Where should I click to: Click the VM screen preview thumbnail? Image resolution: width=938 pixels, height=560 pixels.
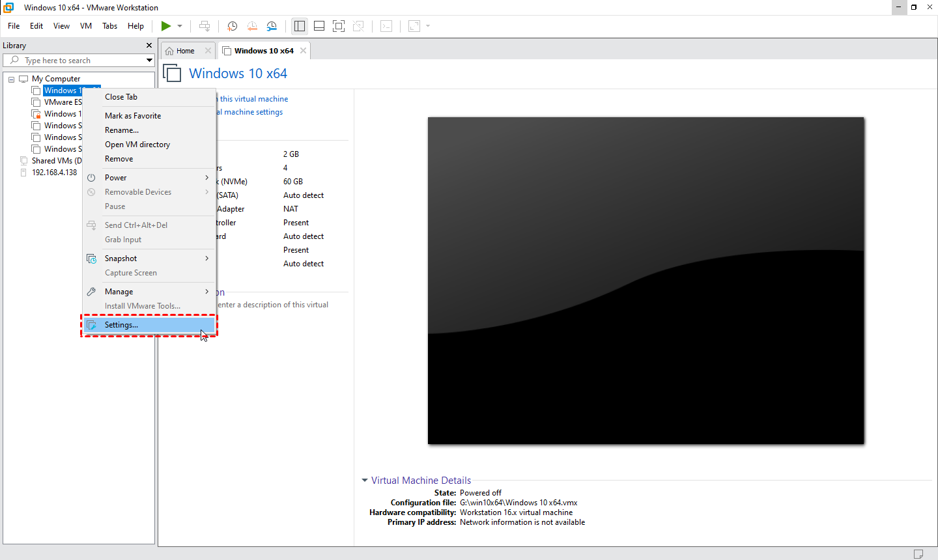tap(646, 281)
